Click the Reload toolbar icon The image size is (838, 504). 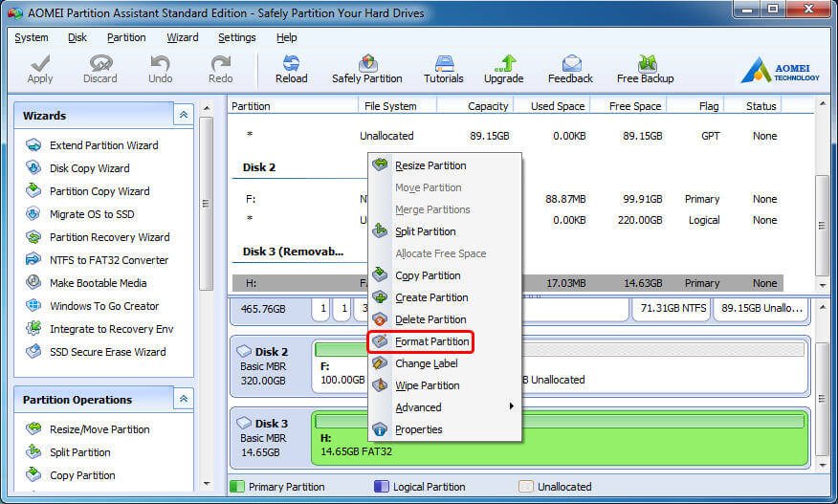pos(291,69)
